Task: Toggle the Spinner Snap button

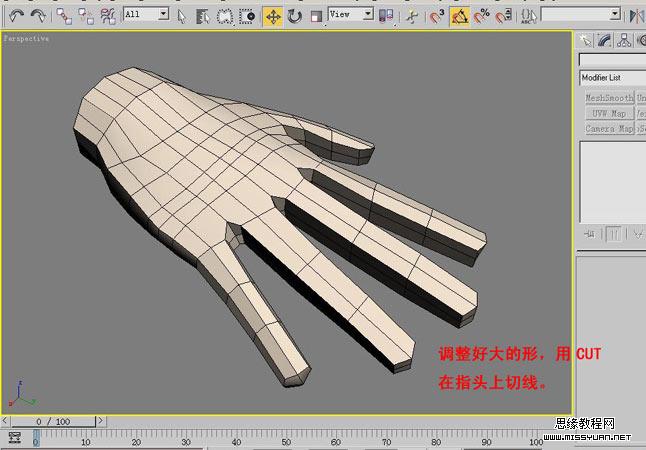Action: (x=503, y=16)
